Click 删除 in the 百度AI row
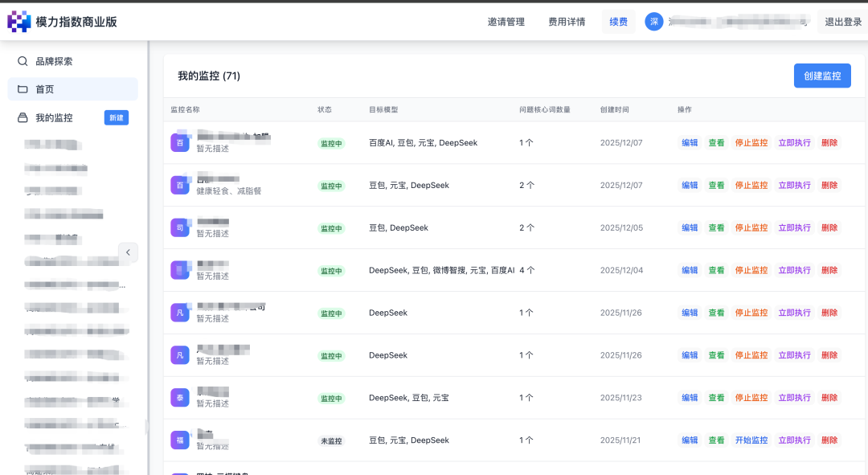Screen dimensions: 868x475 click(x=829, y=143)
